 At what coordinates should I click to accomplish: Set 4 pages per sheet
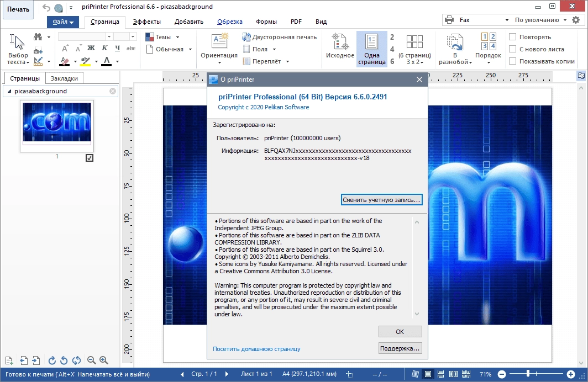click(392, 49)
